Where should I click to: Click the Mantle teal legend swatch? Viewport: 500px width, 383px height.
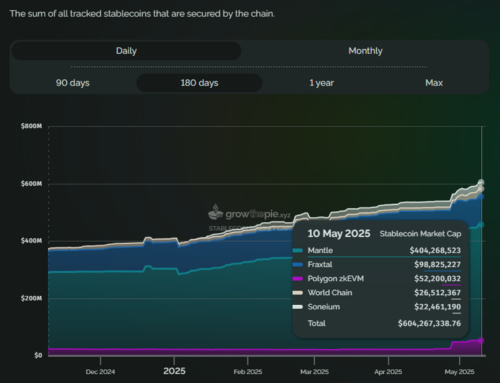click(298, 250)
